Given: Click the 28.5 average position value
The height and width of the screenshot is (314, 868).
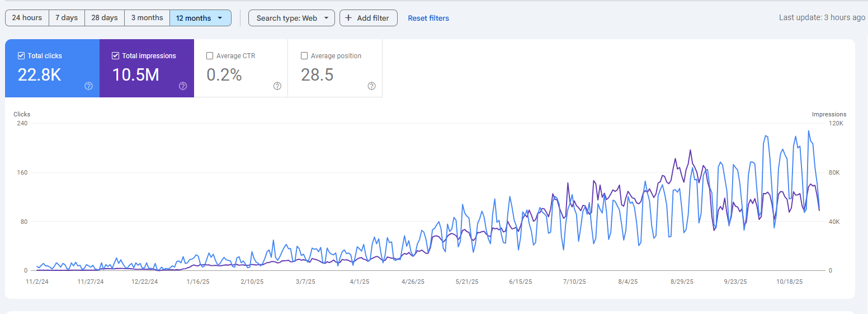Looking at the screenshot, I should 317,75.
